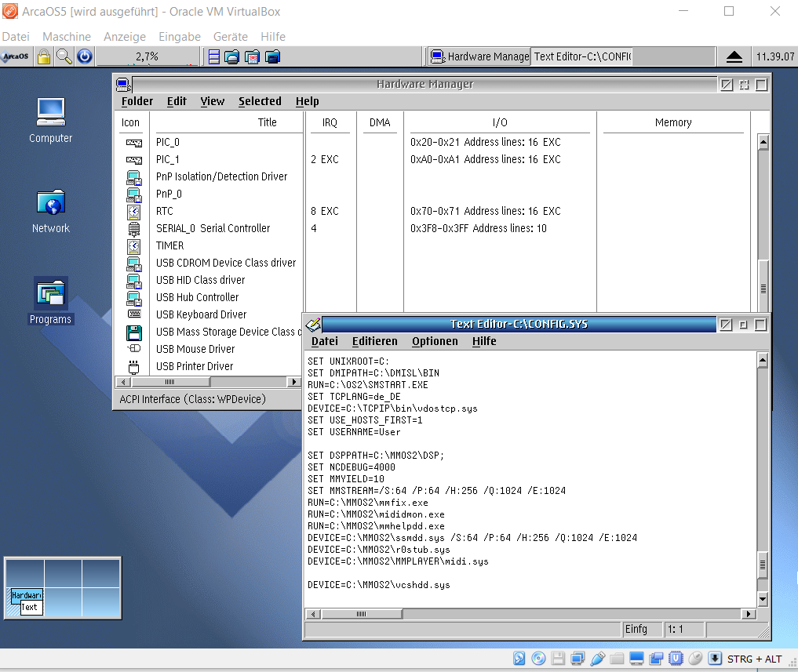Select the USB Mouse Driver icon
The width and height of the screenshot is (798, 672).
click(x=134, y=349)
